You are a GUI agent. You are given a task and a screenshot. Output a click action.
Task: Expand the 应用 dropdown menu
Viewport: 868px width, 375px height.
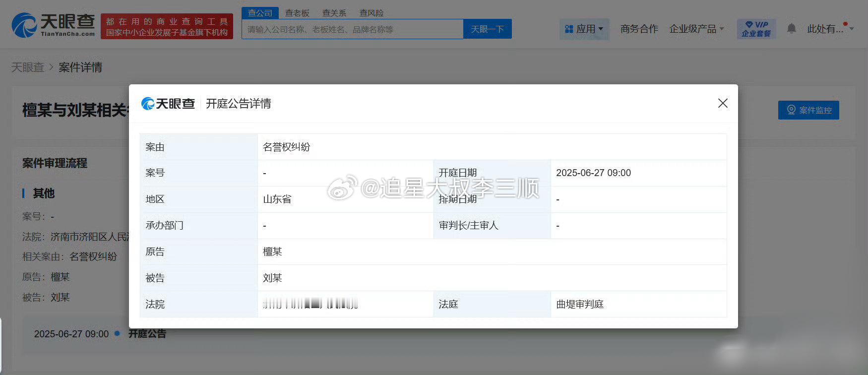(584, 29)
